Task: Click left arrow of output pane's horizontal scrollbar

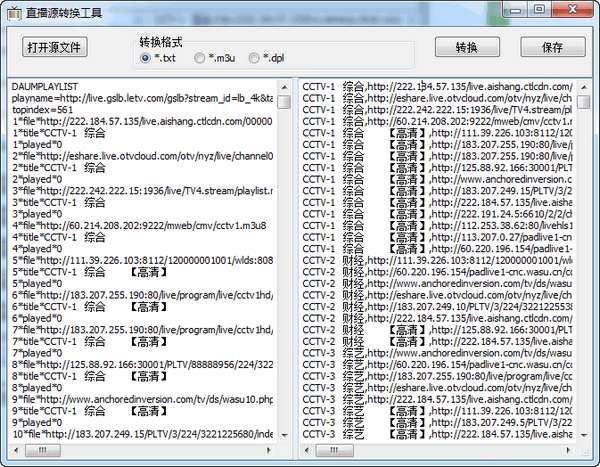Action: click(x=307, y=451)
